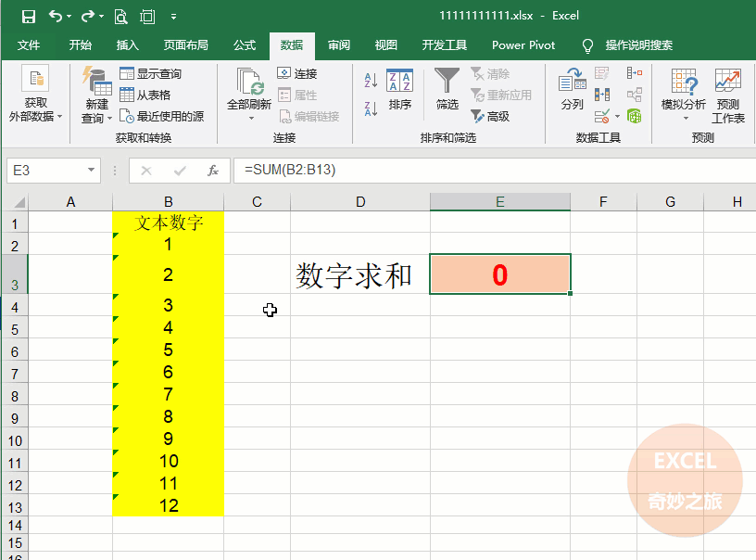
Task: Click 从表格 button
Action: point(145,95)
